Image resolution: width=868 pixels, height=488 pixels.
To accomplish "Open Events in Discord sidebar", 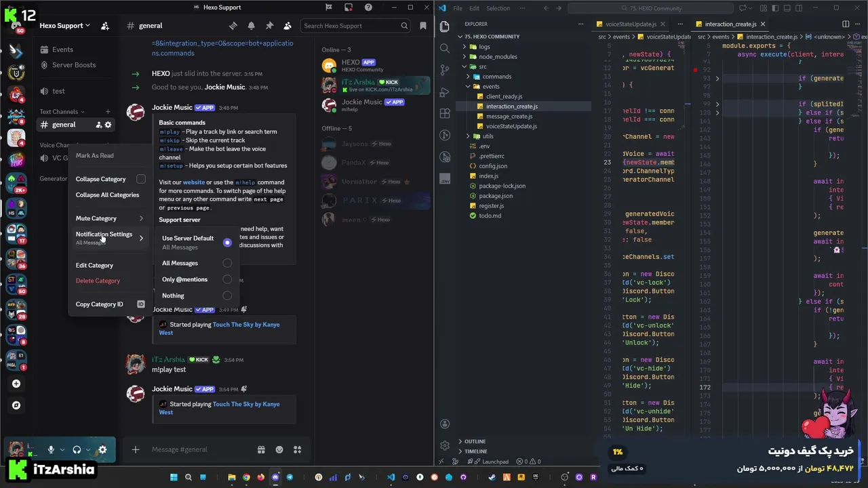I will point(62,49).
